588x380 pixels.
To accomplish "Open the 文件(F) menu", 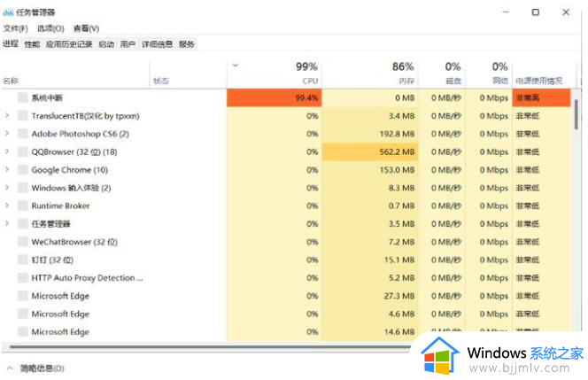I will point(15,28).
